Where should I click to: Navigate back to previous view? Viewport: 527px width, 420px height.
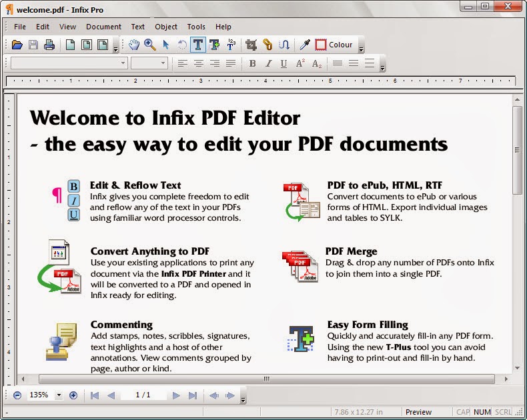[x=213, y=395]
